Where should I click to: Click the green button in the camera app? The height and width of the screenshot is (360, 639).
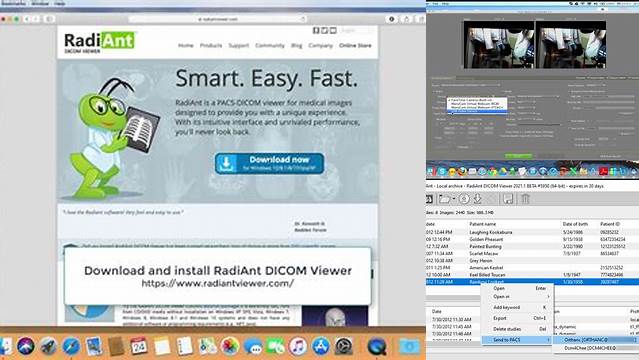tap(518, 156)
